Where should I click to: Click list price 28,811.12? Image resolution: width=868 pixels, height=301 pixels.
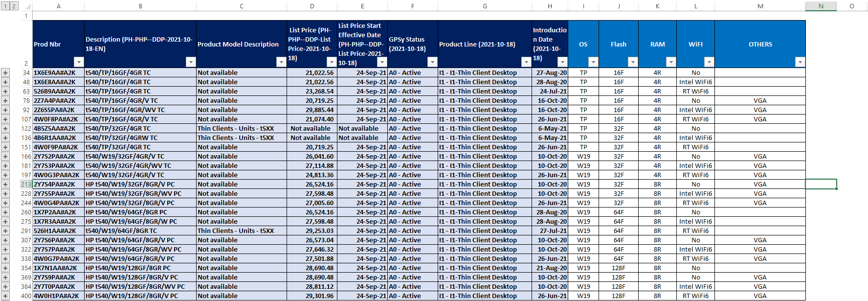tap(312, 287)
